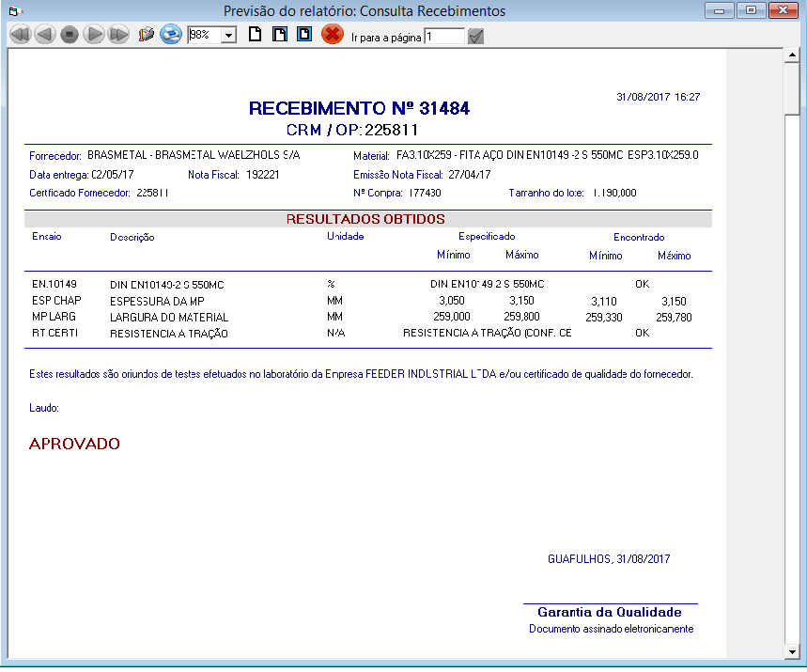Click the 'RT CERTI' test row code
The image size is (807, 672).
(x=55, y=333)
